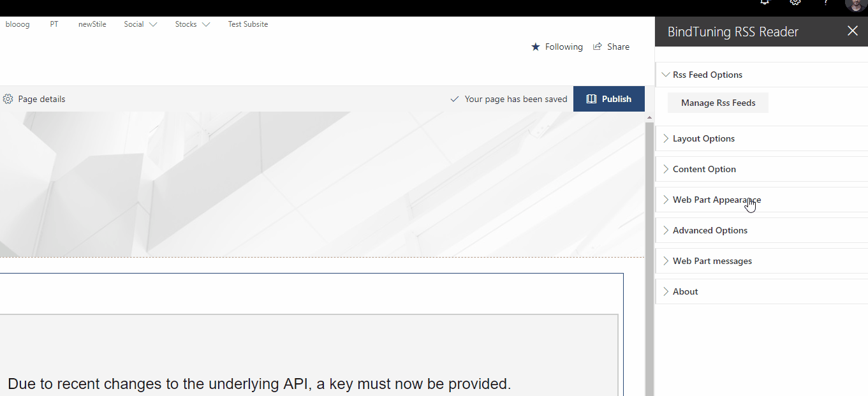The width and height of the screenshot is (868, 396).
Task: Expand the About section
Action: pos(761,291)
